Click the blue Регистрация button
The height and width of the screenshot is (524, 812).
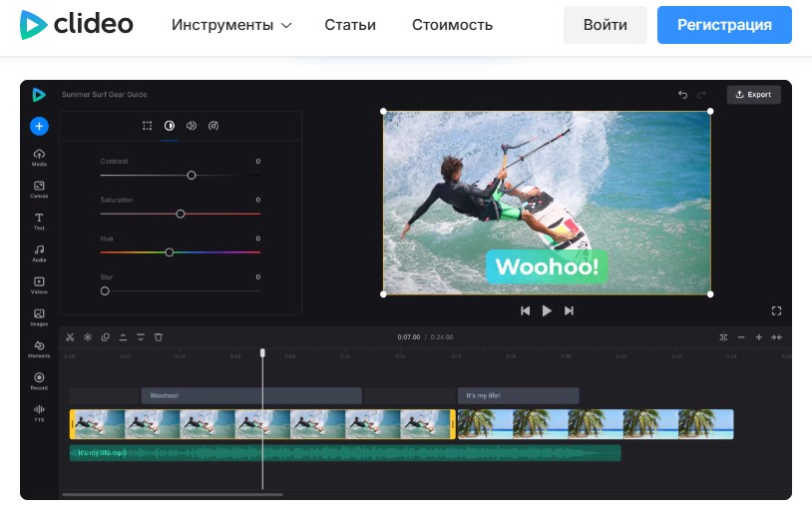(x=724, y=25)
